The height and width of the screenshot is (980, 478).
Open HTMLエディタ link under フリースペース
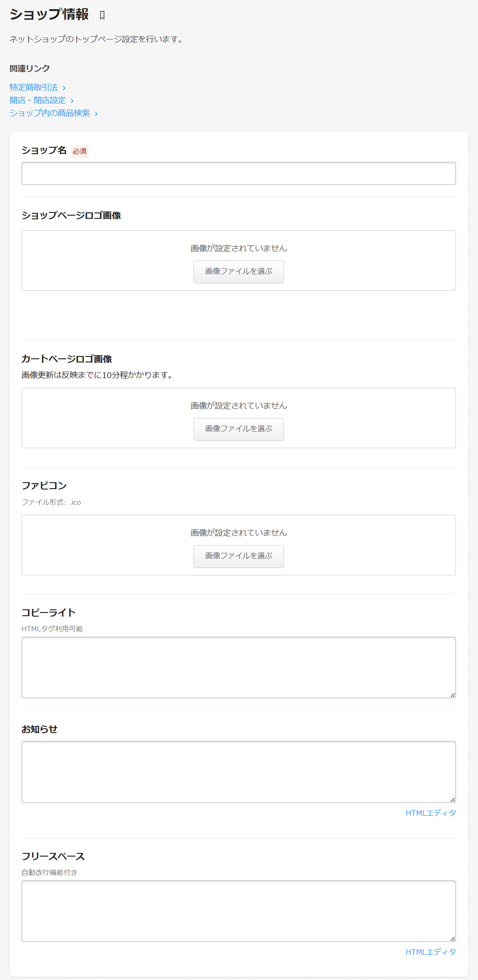430,952
